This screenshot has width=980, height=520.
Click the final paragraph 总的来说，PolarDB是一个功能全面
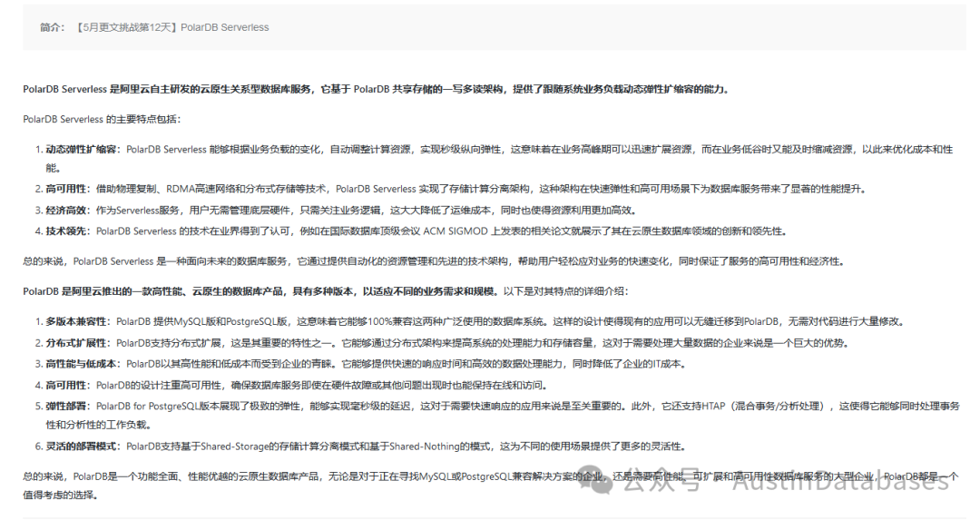[x=491, y=486]
